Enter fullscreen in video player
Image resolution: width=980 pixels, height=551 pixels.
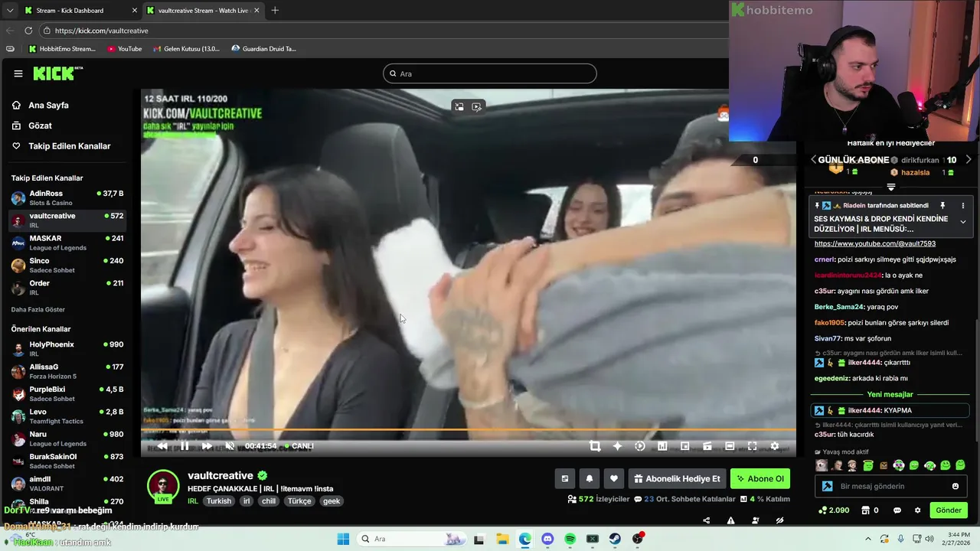[x=752, y=446]
